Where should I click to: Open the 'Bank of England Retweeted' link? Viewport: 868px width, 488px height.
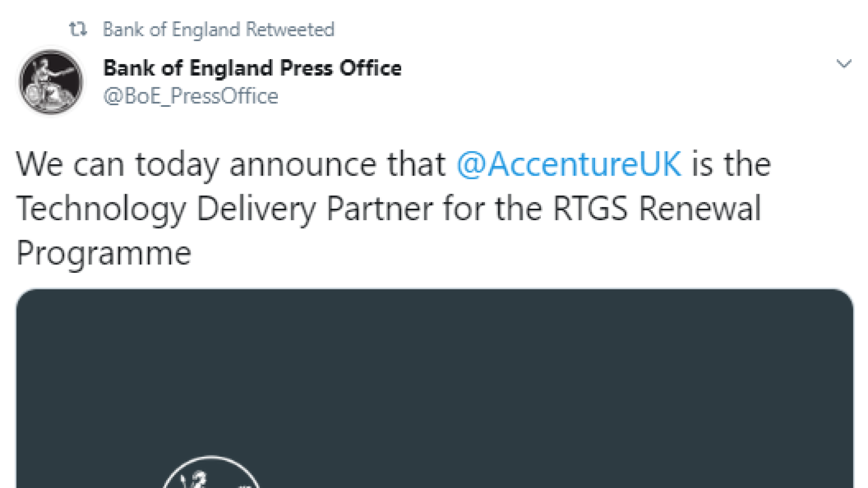click(x=219, y=29)
